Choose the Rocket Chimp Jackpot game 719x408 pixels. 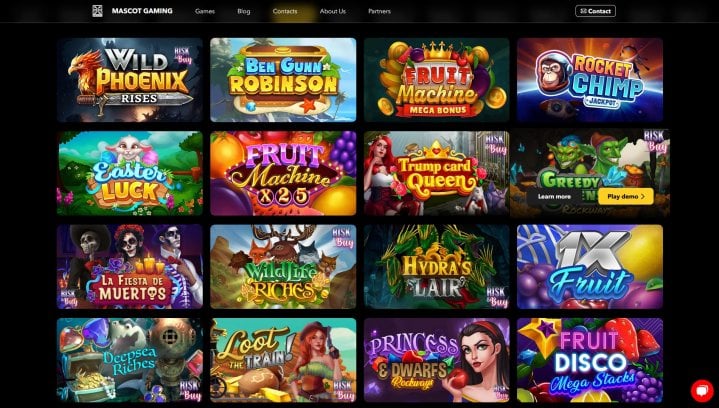point(590,80)
